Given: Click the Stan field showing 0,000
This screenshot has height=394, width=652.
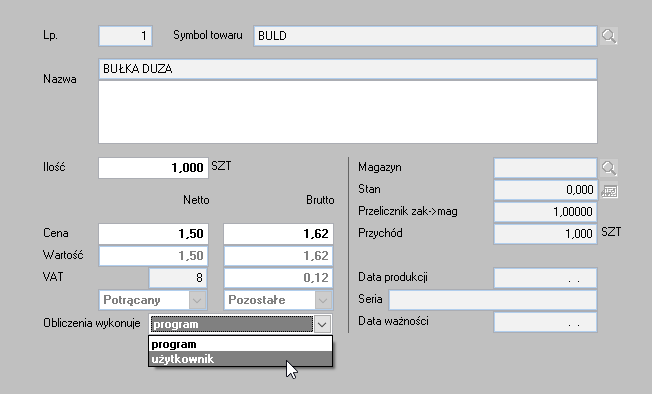Looking at the screenshot, I should (546, 190).
